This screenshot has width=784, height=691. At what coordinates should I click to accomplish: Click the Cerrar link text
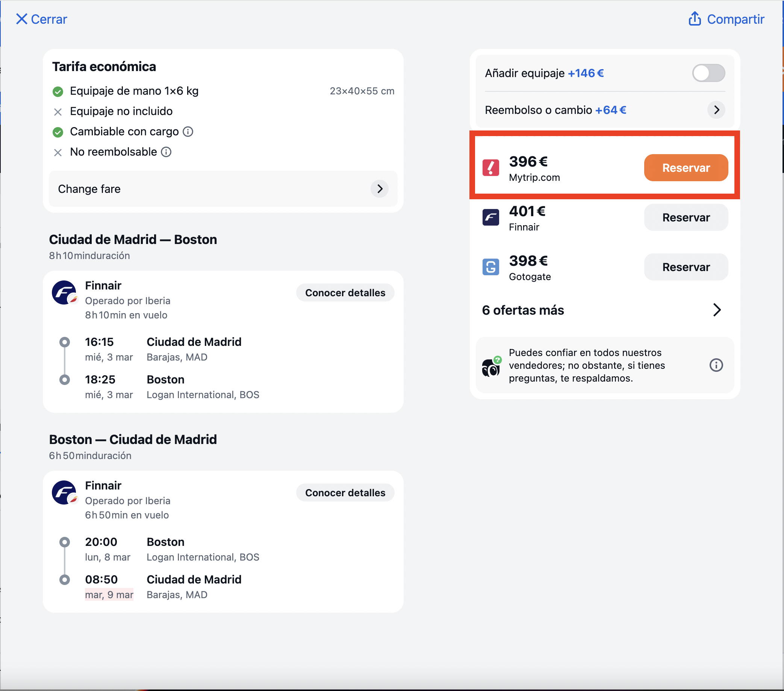pos(49,19)
